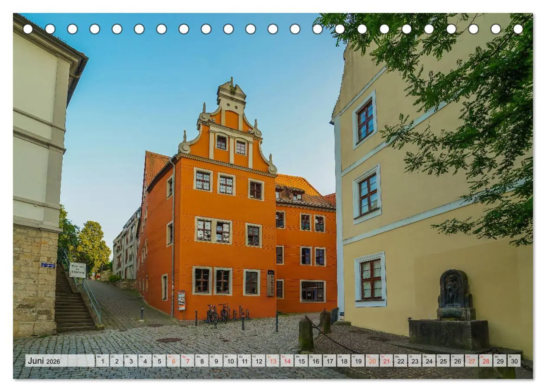The image size is (546, 392).
Task: Select date 15 in the calendar strip
Action: pos(301,361)
